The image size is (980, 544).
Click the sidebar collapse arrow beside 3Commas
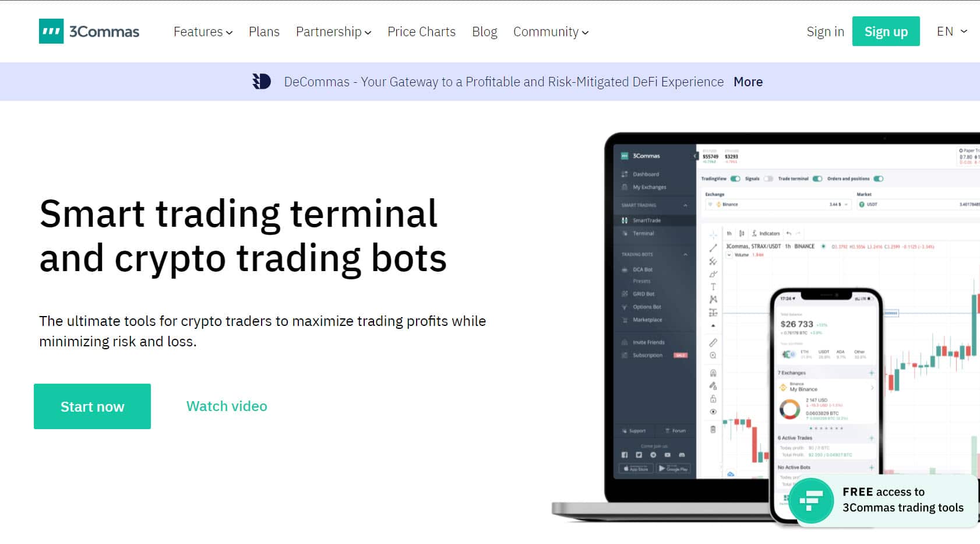[x=695, y=156]
